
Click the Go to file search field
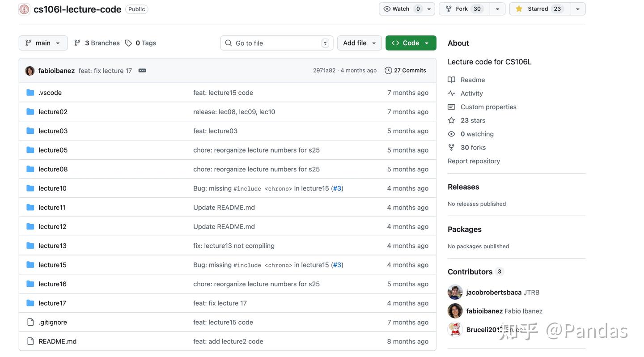point(276,43)
